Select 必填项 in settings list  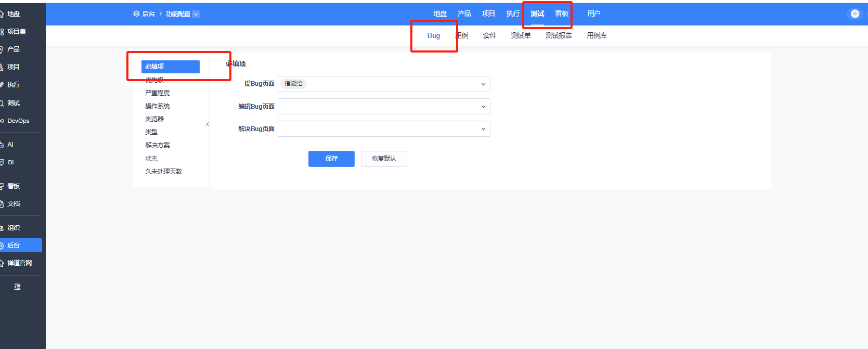click(x=171, y=67)
